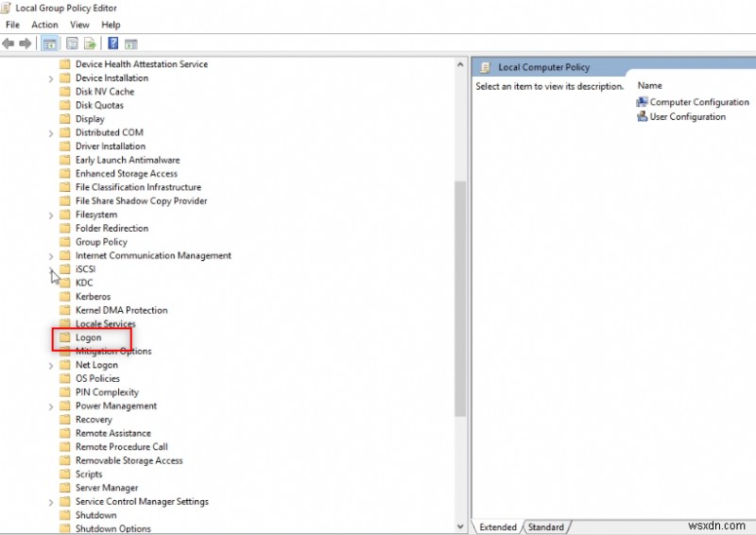Viewport: 756px width, 535px height.
Task: Select the Mitigation Options item
Action: (x=113, y=351)
